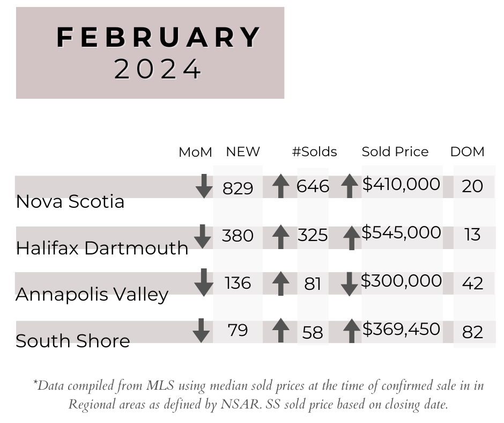Viewport: 504px width, 423px height.
Task: Click Annapolis Valley #Solds up arrow
Action: (280, 283)
